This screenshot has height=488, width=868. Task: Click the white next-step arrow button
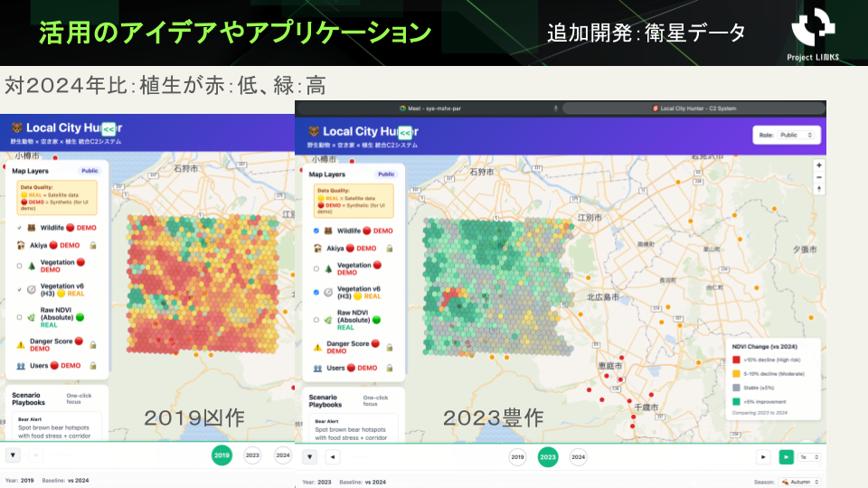point(763,457)
